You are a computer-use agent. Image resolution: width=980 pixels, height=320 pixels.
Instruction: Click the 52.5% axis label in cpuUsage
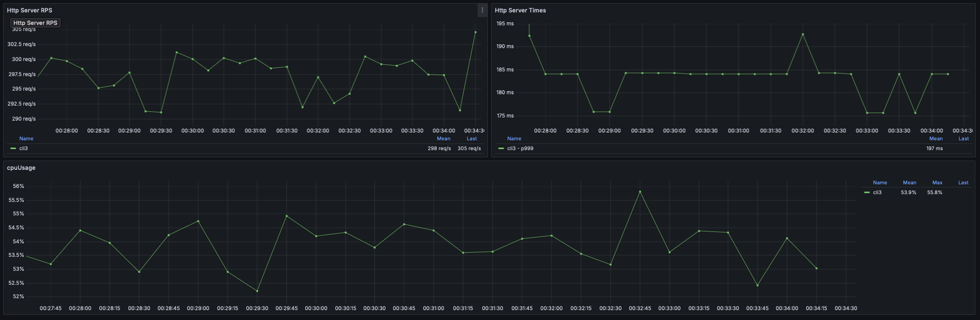coord(16,283)
